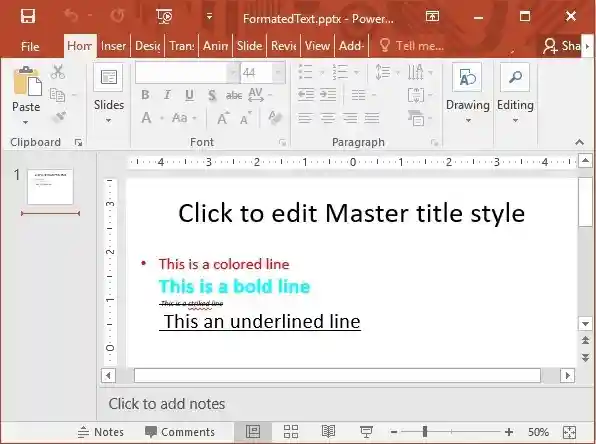This screenshot has height=444, width=596.
Task: Open the Transitions tab
Action: point(182,46)
